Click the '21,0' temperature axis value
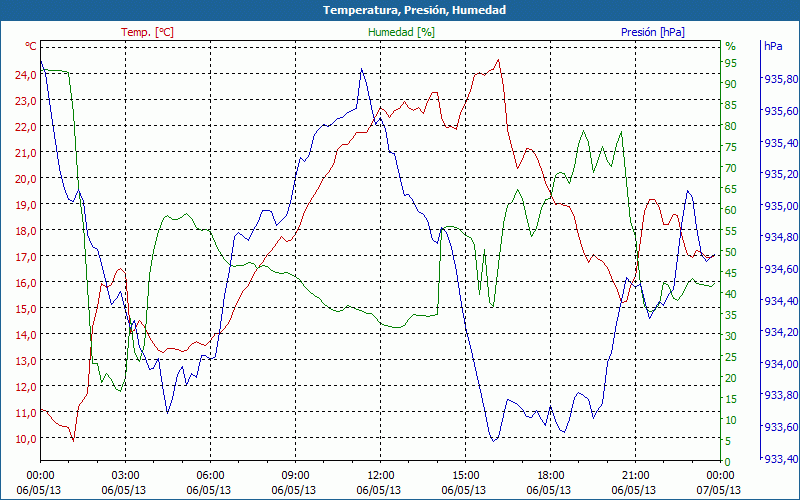The image size is (800, 500). pos(26,153)
